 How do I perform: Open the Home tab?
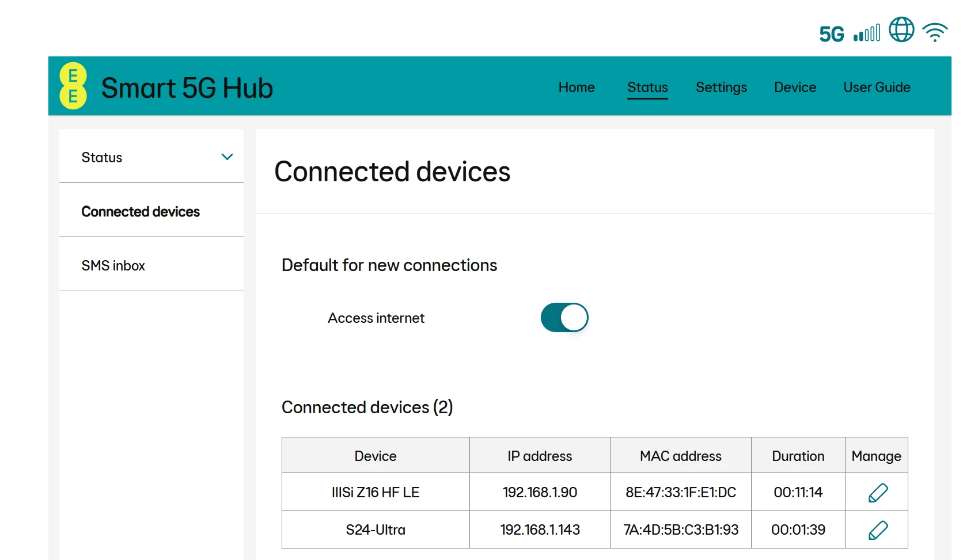click(x=577, y=87)
